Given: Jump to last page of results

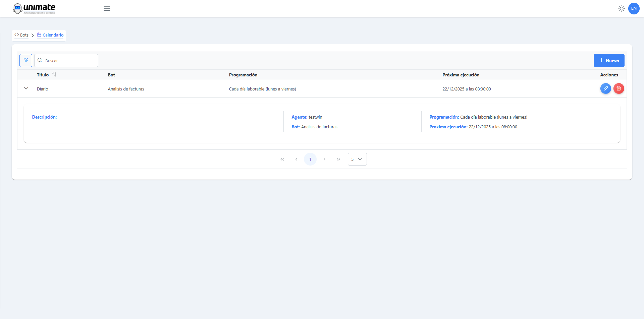Looking at the screenshot, I should (338, 159).
